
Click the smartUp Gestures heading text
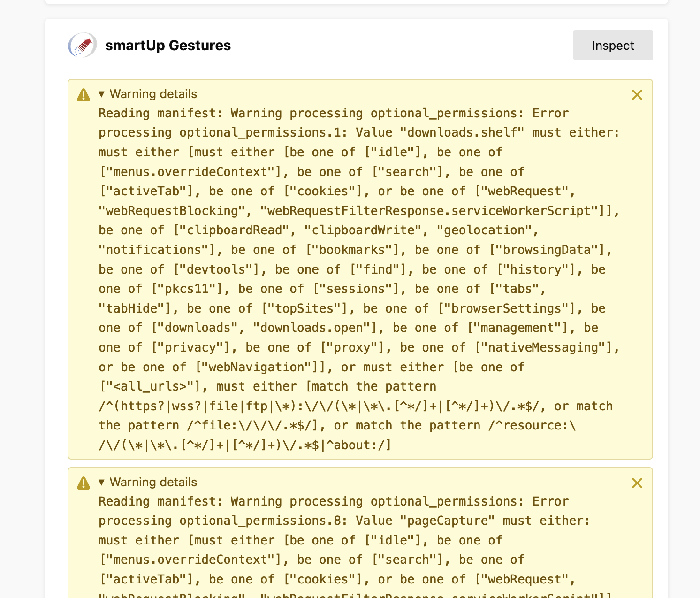tap(167, 46)
